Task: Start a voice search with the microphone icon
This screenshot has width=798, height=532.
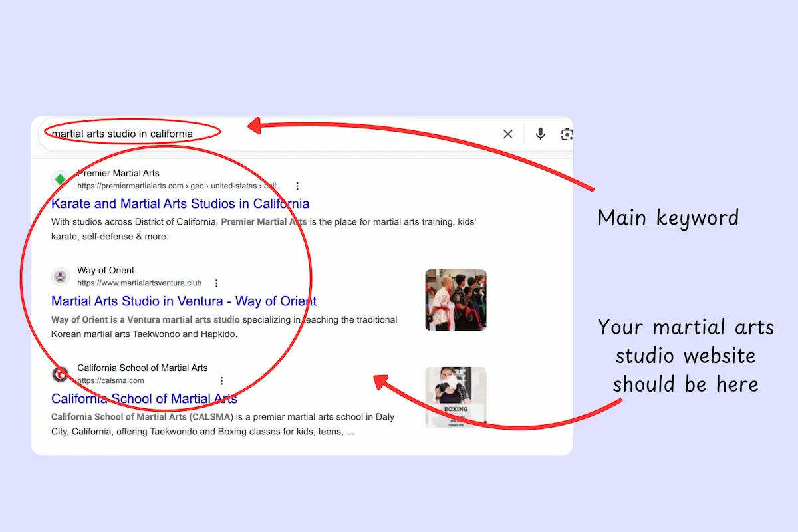Action: coord(540,134)
